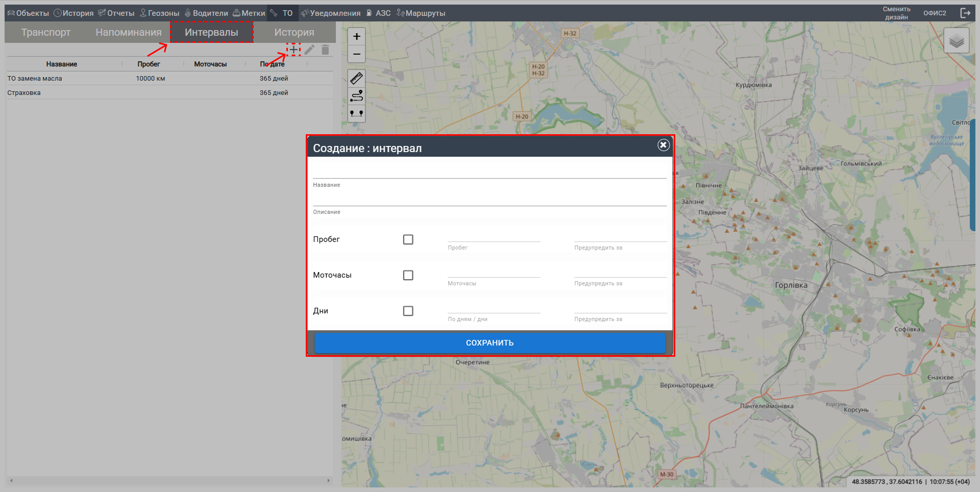Open the map layers switcher
The width and height of the screenshot is (980, 492).
coord(956,41)
